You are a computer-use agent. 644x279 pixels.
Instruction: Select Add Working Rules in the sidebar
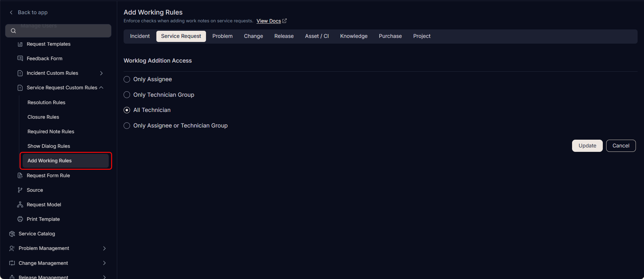[x=66, y=161]
